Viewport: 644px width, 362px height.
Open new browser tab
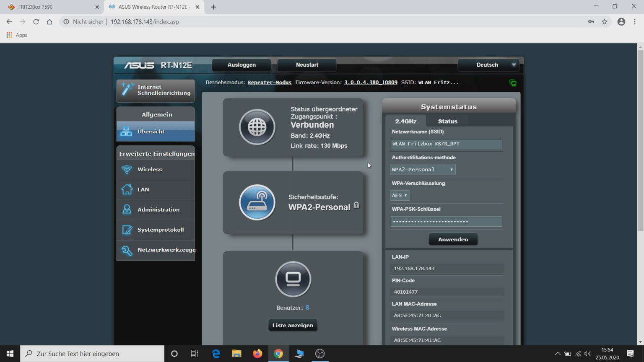pyautogui.click(x=213, y=7)
